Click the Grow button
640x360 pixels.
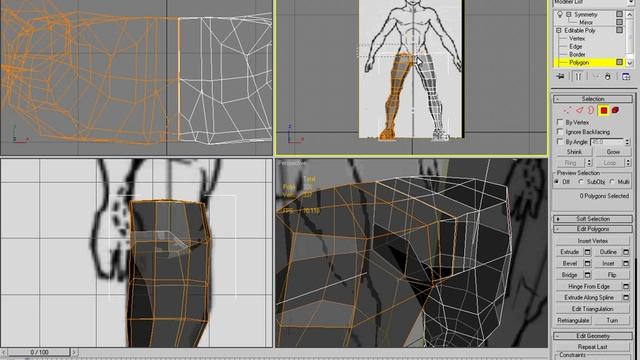[613, 152]
